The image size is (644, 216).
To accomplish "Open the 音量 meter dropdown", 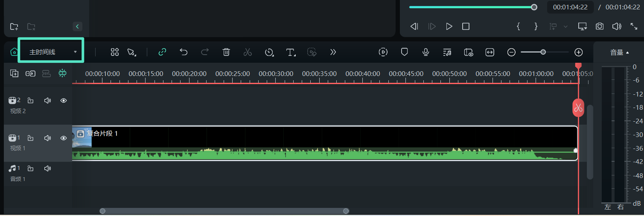I will (620, 53).
